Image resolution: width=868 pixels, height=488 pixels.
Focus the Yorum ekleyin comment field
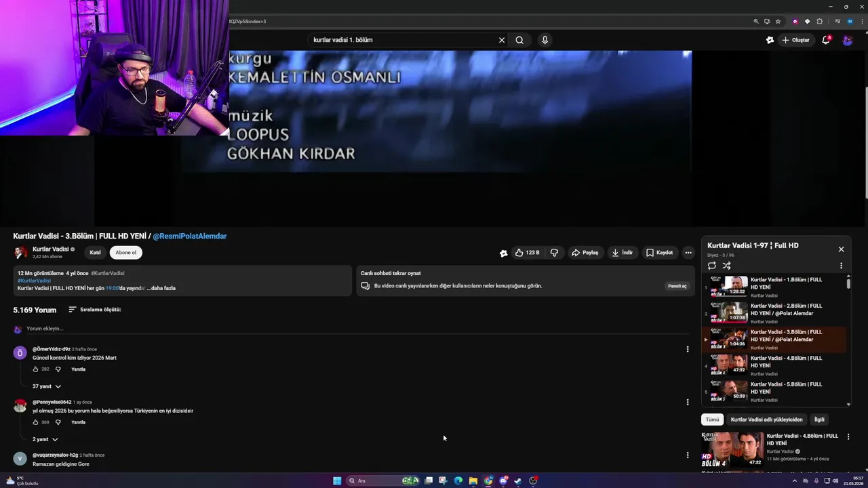click(x=357, y=329)
